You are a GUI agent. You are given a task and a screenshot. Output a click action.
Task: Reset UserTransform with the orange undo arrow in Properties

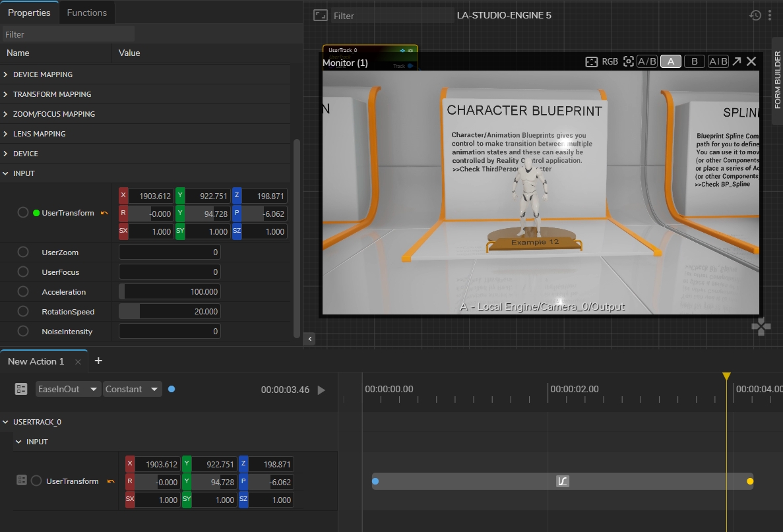click(104, 213)
